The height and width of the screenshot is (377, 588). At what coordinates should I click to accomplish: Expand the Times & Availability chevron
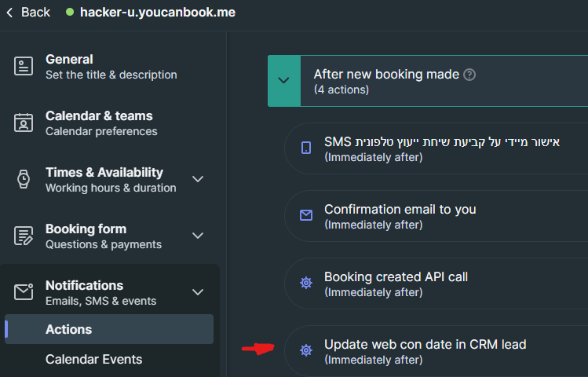[x=198, y=179]
